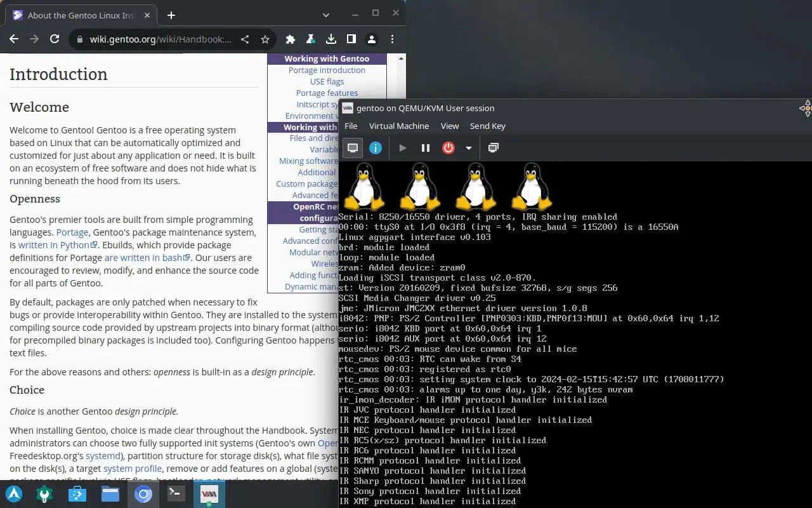The image size is (812, 508).
Task: Click the Run virtual machine play button
Action: 403,148
